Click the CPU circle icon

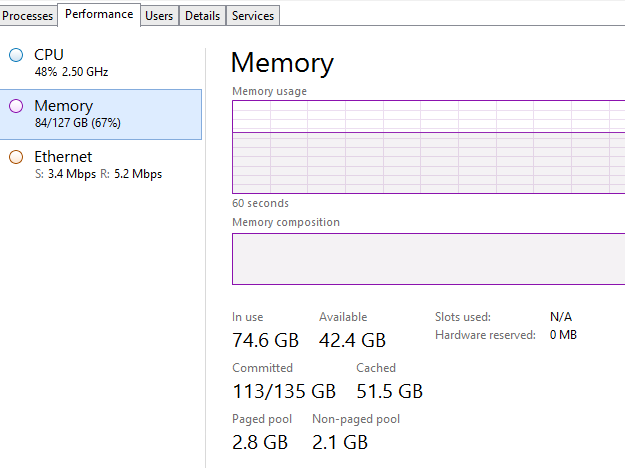15,55
